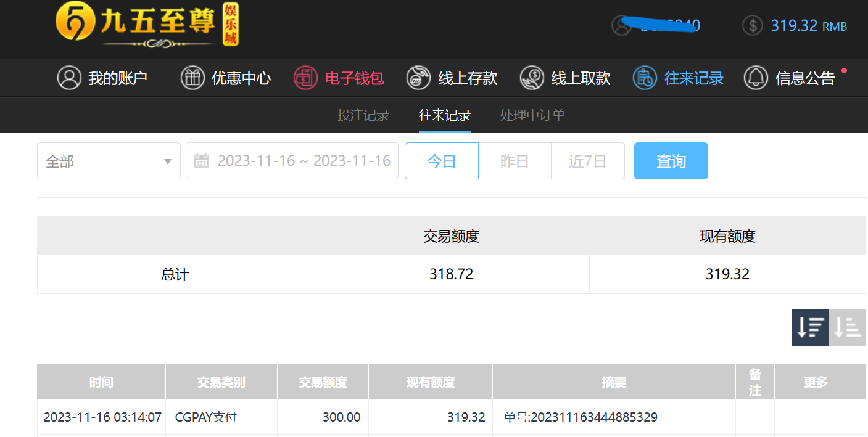Click the 备注 column header
Image resolution: width=868 pixels, height=437 pixels.
click(755, 382)
